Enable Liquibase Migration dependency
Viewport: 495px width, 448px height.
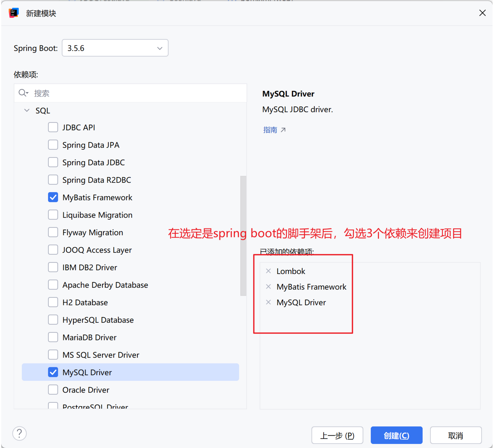[53, 215]
